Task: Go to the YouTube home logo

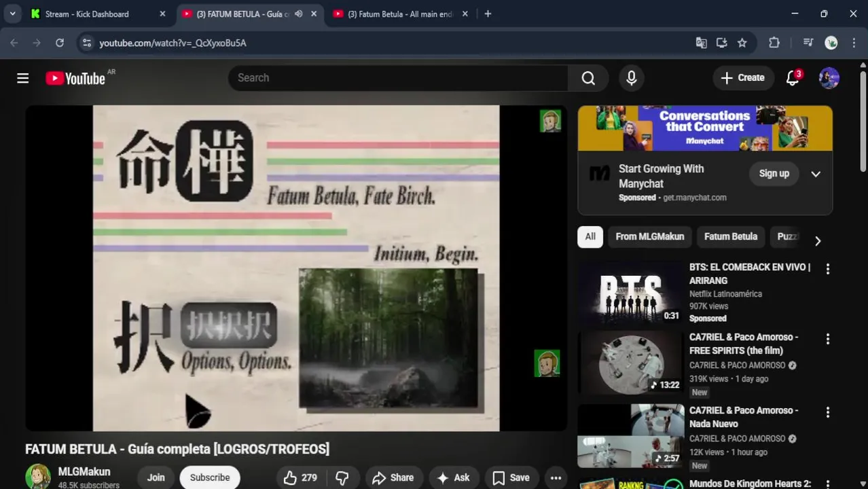Action: click(x=75, y=78)
